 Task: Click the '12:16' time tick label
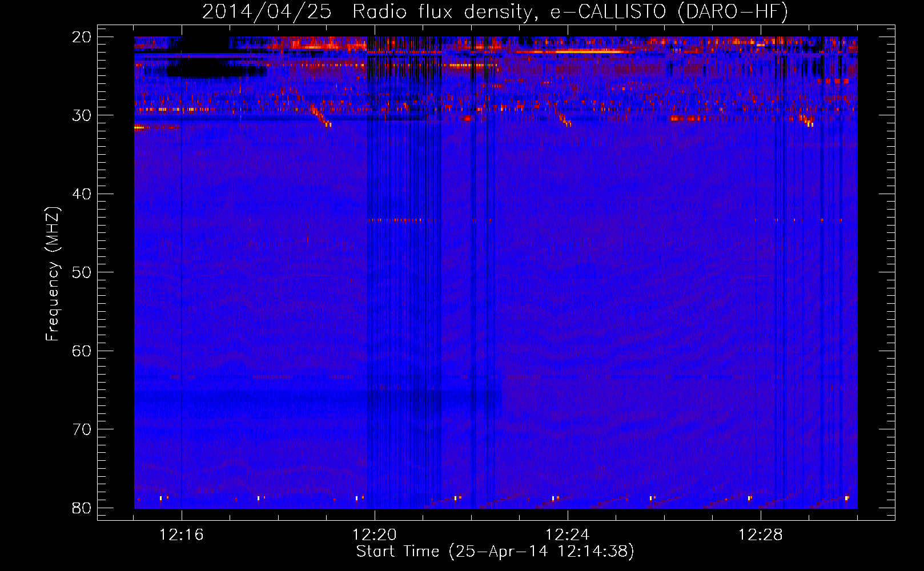(182, 535)
